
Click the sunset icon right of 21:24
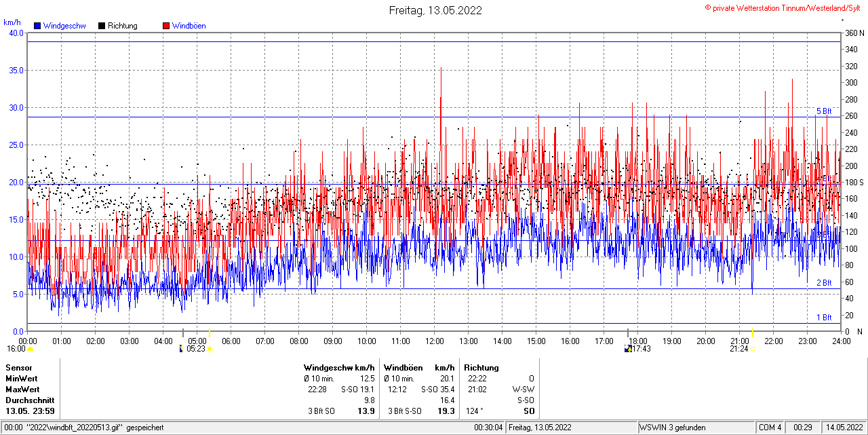(x=753, y=349)
